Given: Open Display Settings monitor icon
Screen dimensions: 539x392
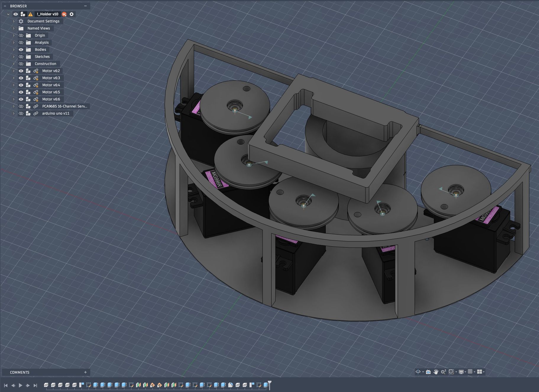Looking at the screenshot, I should pos(461,372).
